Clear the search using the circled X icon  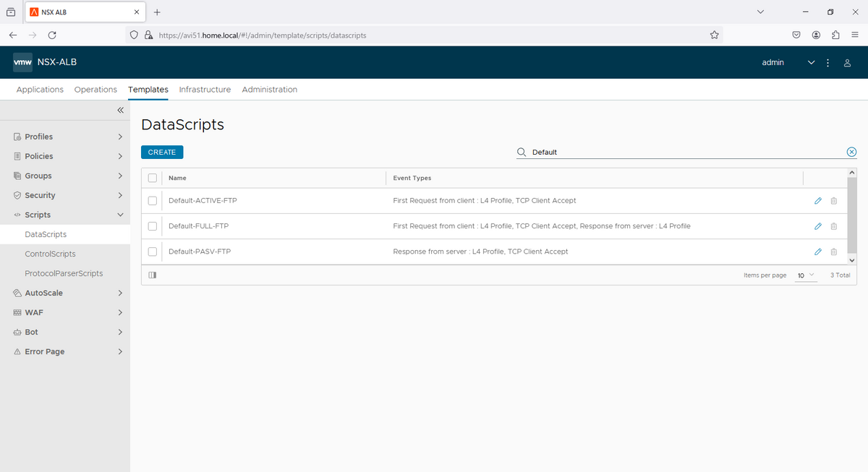(x=851, y=152)
